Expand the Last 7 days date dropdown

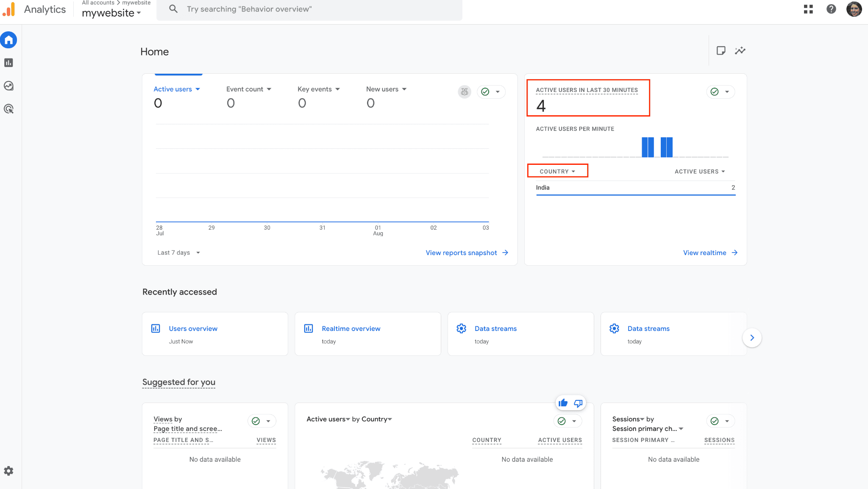(178, 253)
